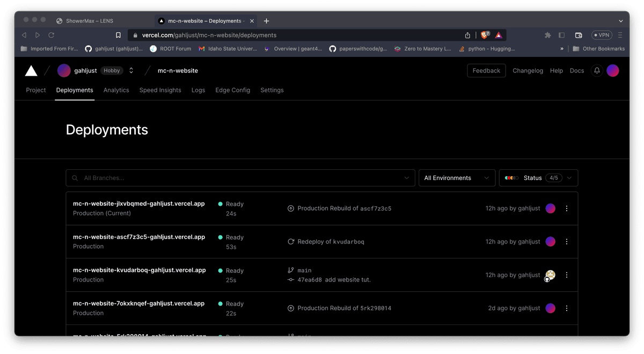Screen dimensions: 644x354
Task: Open the actions menu for the jlxvbqmed deployment
Action: point(567,208)
